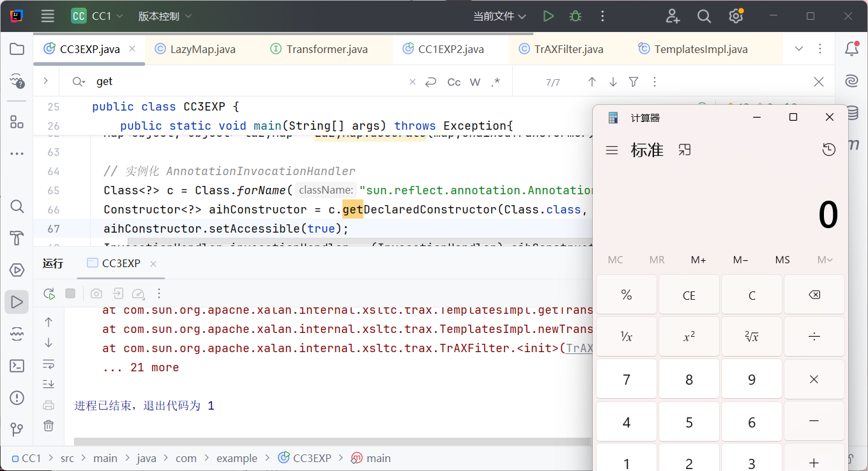Click the 'get' search input field
This screenshot has height=471, width=868.
point(249,82)
